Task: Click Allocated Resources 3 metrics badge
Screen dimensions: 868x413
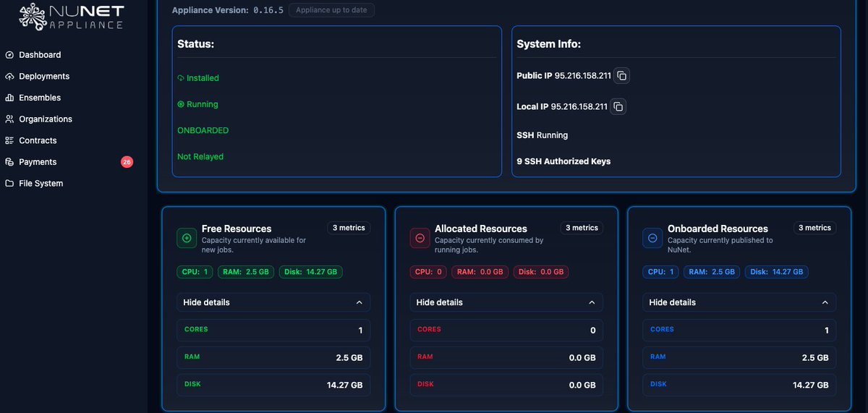Action: coord(582,228)
